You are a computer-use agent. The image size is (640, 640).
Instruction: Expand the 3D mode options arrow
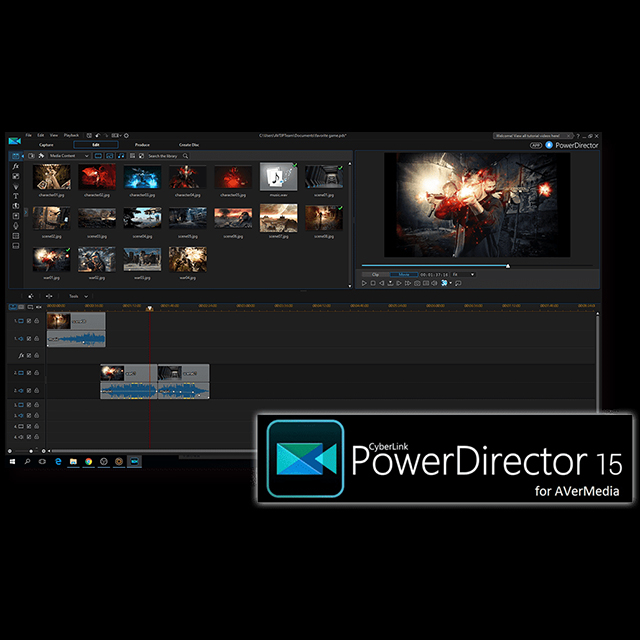click(451, 283)
